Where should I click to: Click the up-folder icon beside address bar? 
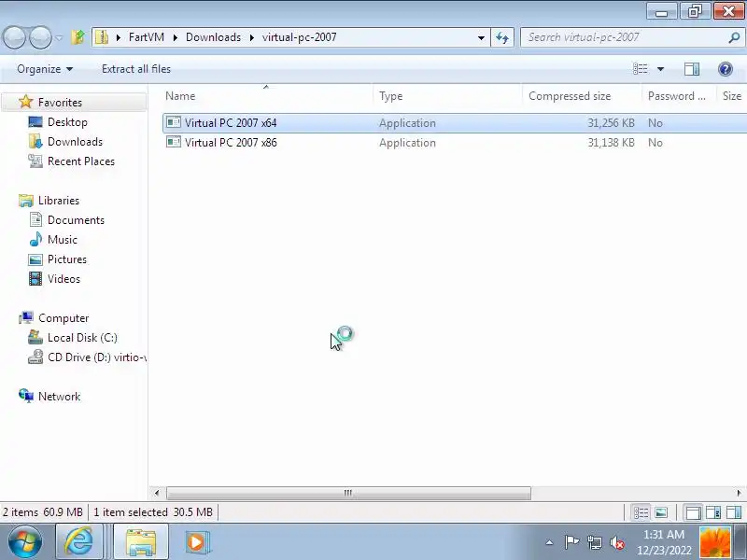click(78, 37)
